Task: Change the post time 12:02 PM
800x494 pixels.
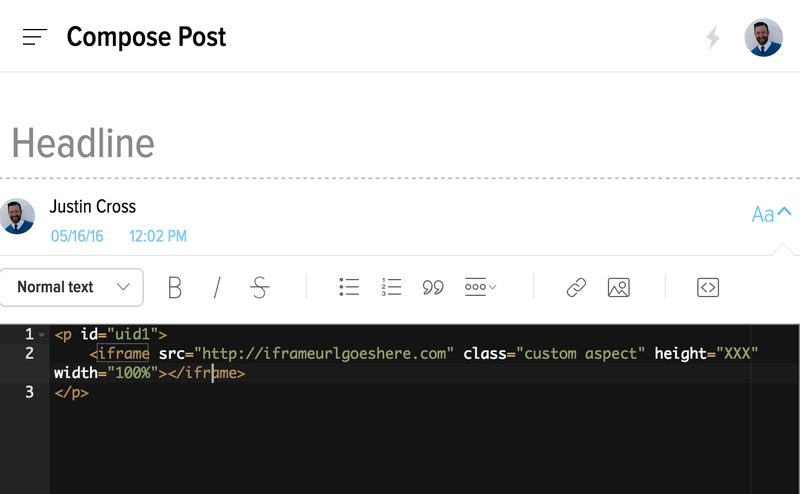Action: click(x=158, y=236)
